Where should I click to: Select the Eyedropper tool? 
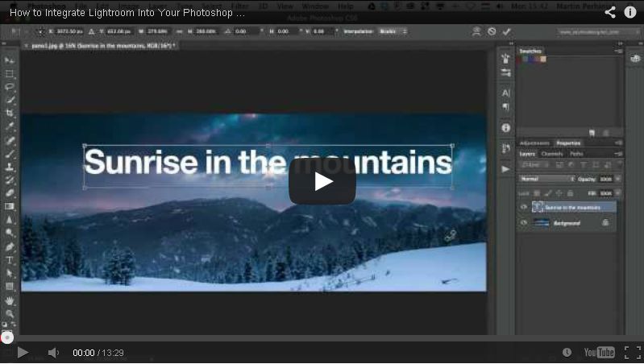9,126
